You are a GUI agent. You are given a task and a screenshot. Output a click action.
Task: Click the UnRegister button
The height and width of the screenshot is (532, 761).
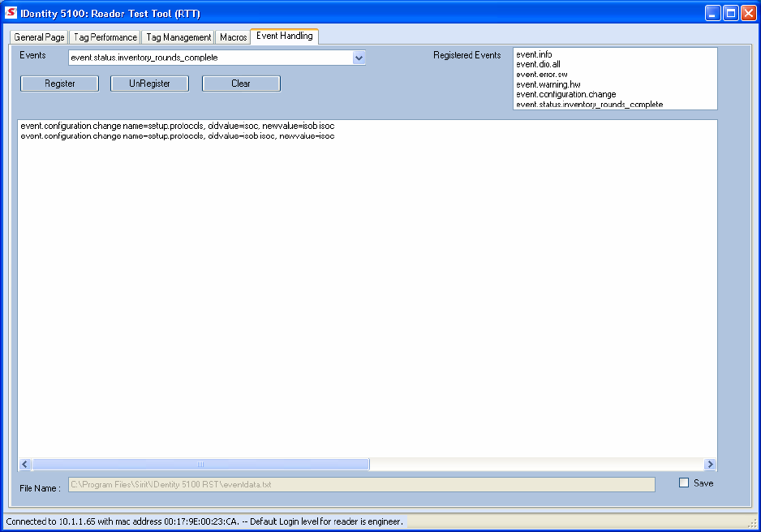[x=149, y=84]
